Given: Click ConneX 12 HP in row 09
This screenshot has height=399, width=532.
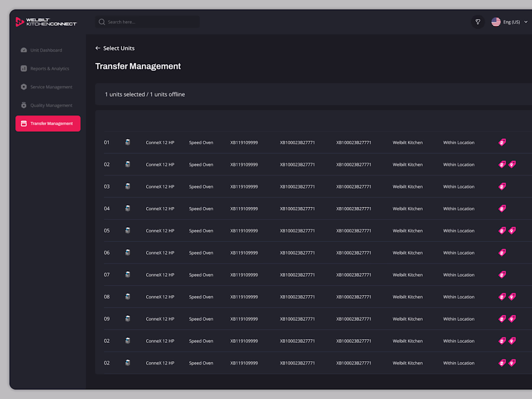Looking at the screenshot, I should (x=160, y=319).
